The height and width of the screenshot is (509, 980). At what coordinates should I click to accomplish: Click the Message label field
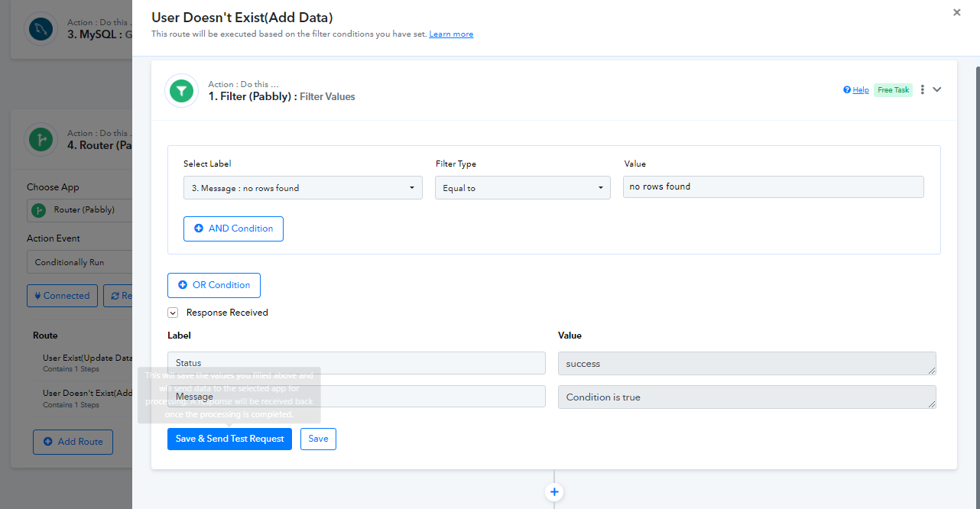coord(356,397)
